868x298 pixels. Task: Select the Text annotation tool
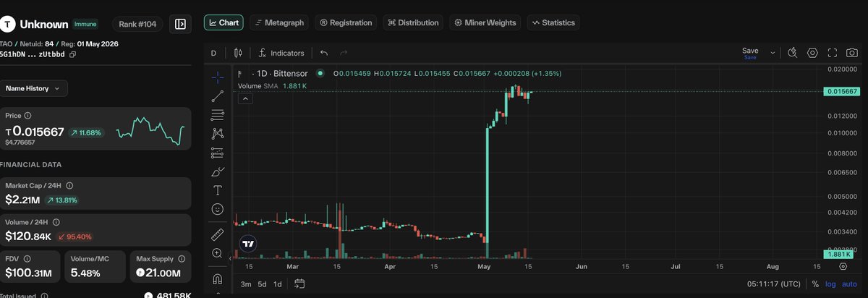click(217, 190)
